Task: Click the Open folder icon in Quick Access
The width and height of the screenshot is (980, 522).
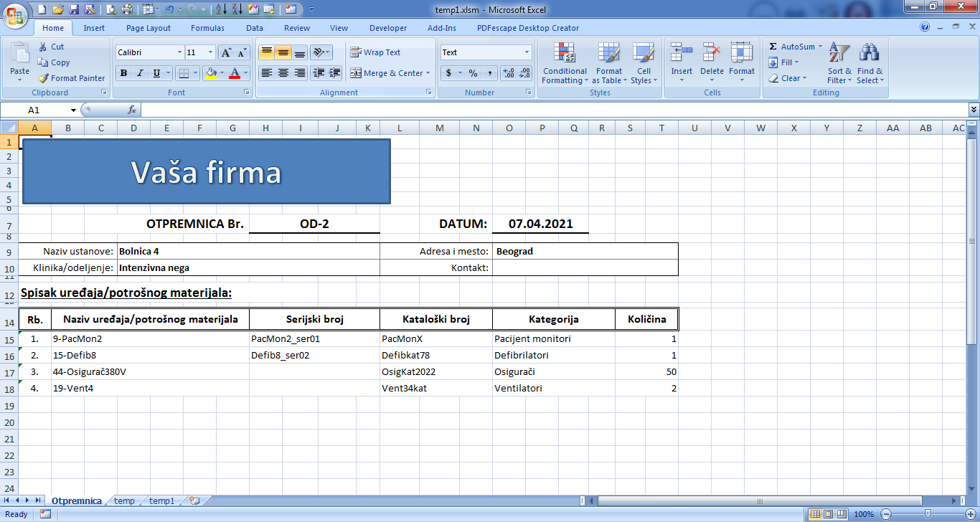Action: (x=58, y=9)
